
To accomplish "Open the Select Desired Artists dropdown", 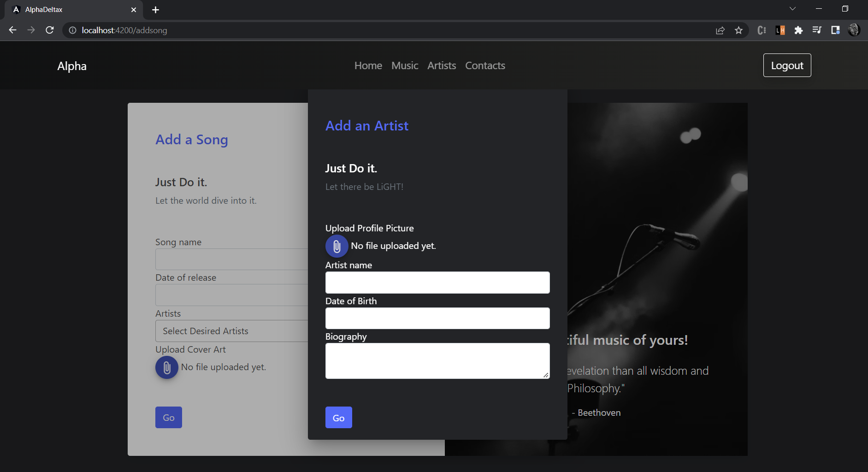I will (231, 331).
